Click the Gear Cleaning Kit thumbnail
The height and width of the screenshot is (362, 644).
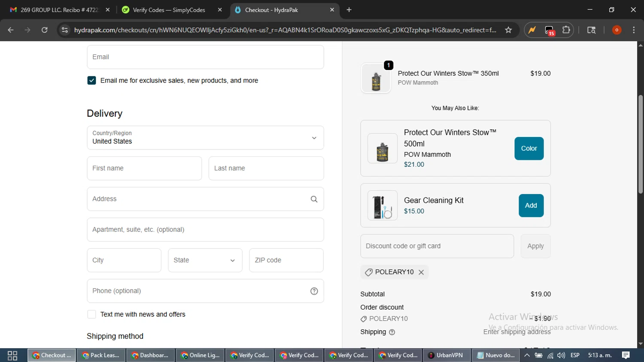383,205
